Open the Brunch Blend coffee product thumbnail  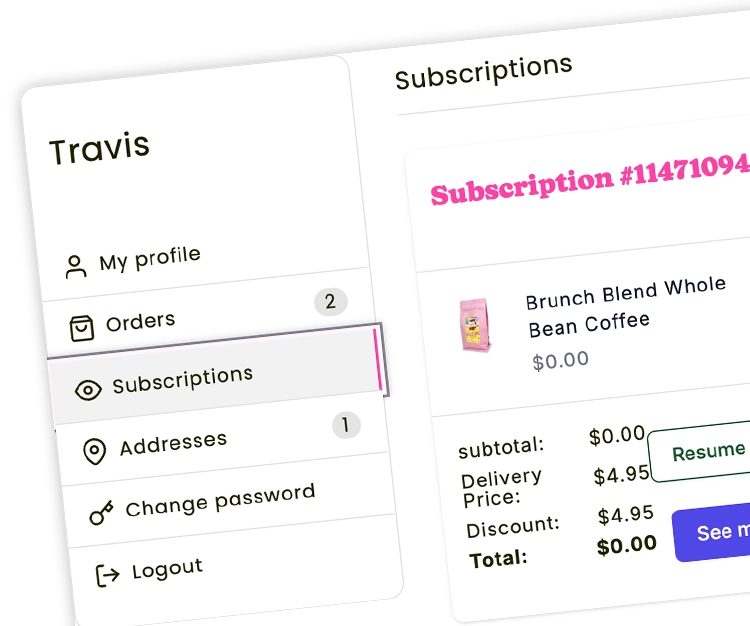[470, 326]
